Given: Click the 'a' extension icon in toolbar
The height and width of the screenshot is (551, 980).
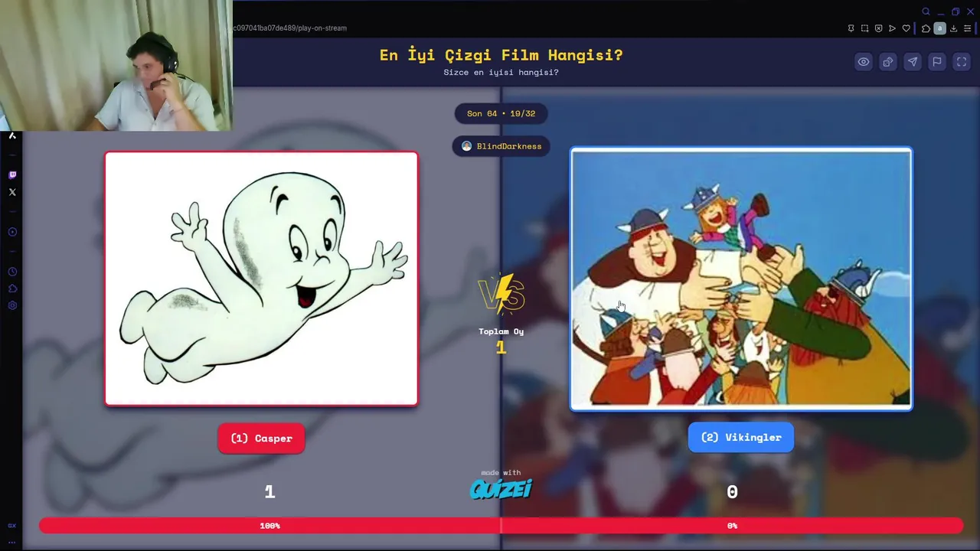Looking at the screenshot, I should 939,28.
